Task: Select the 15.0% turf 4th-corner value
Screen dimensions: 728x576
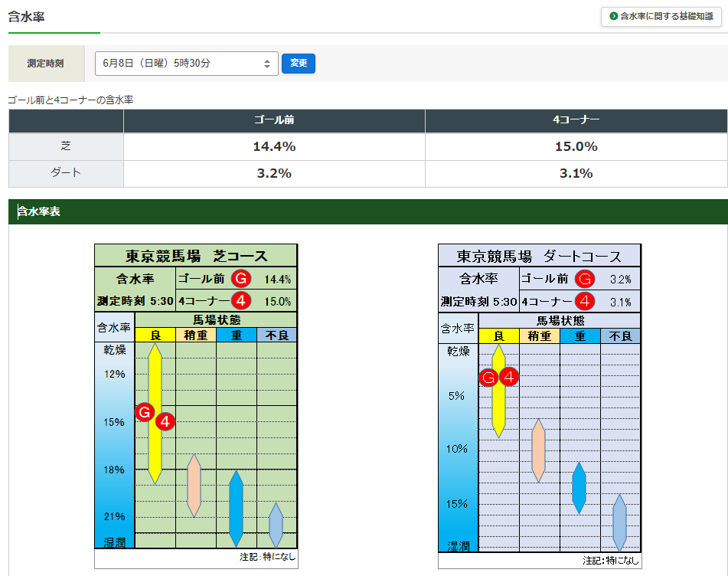Action: tap(576, 147)
